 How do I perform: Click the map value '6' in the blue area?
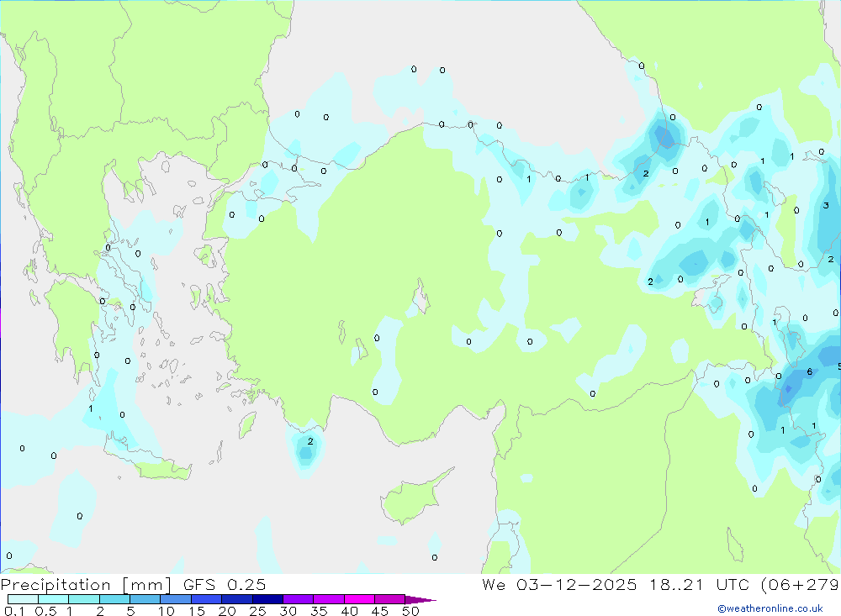pos(810,371)
